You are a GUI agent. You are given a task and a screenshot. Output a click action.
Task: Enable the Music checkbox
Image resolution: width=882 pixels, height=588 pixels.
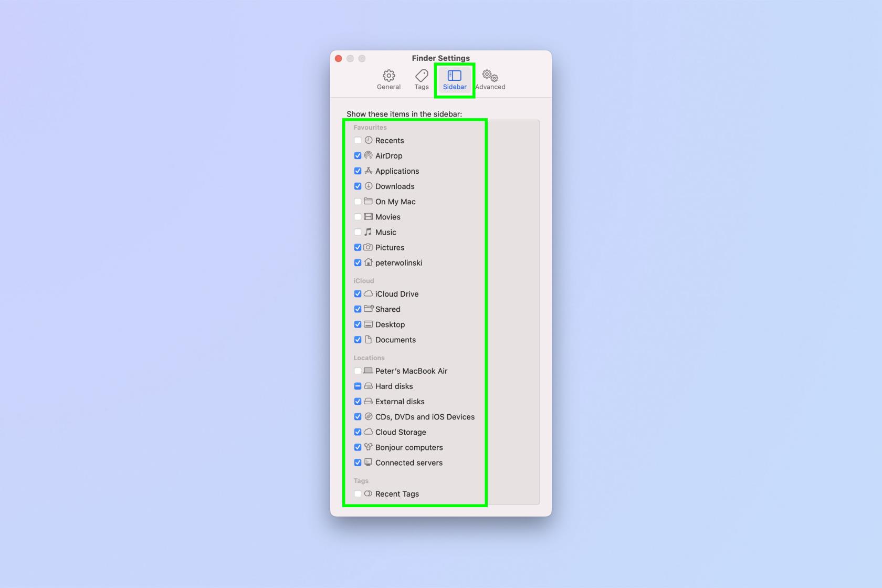point(358,232)
